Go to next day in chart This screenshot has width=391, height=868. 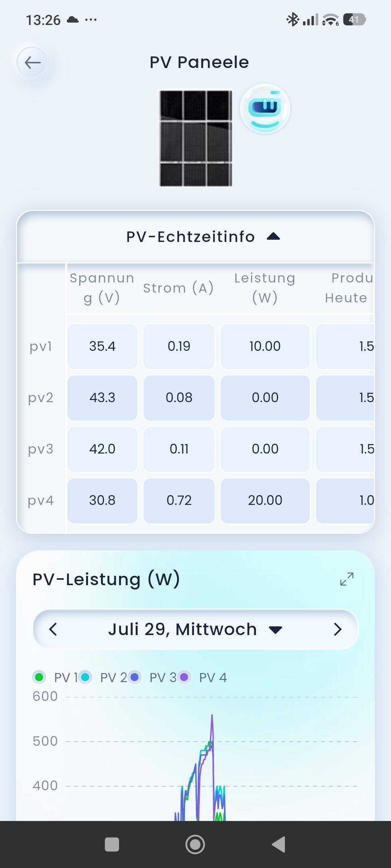click(337, 629)
